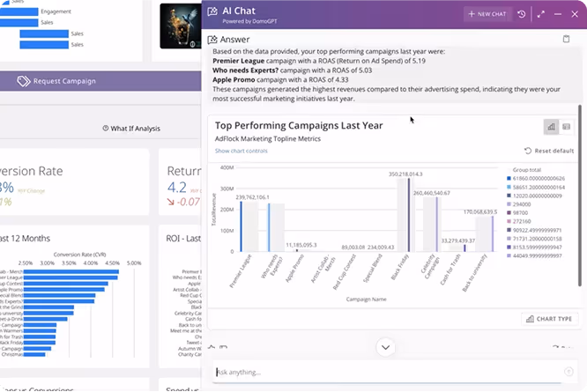This screenshot has width=587, height=392.
Task: Open What If Analysis
Action: click(x=131, y=129)
